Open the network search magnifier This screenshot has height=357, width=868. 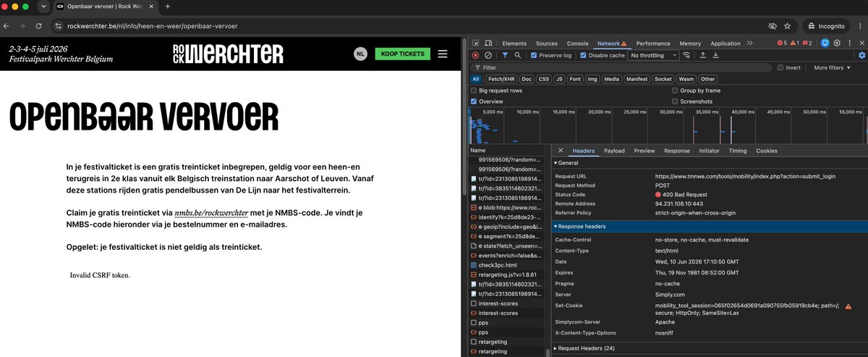point(519,55)
